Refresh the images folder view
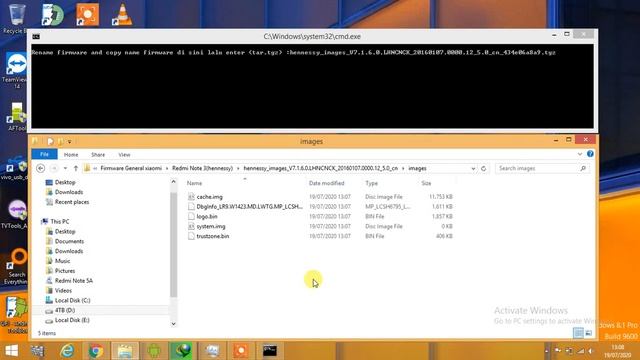The image size is (640, 360). click(484, 168)
